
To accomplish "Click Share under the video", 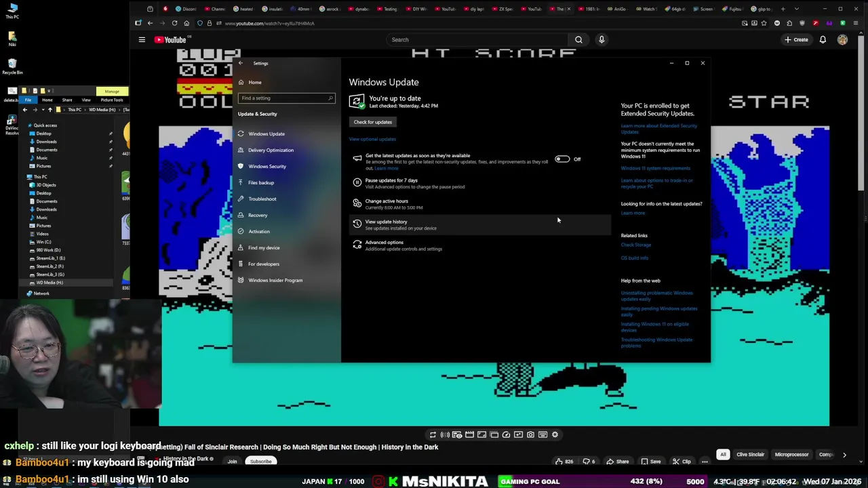I will pyautogui.click(x=618, y=462).
